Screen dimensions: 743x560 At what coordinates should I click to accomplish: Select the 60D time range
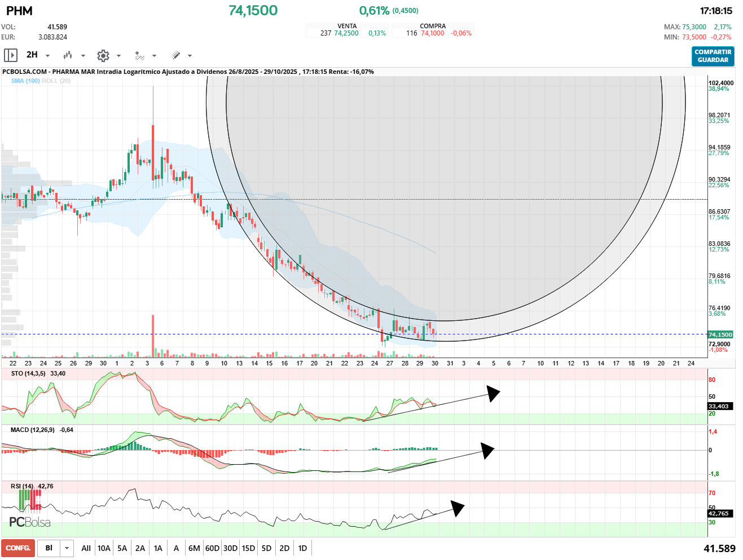[x=212, y=548]
